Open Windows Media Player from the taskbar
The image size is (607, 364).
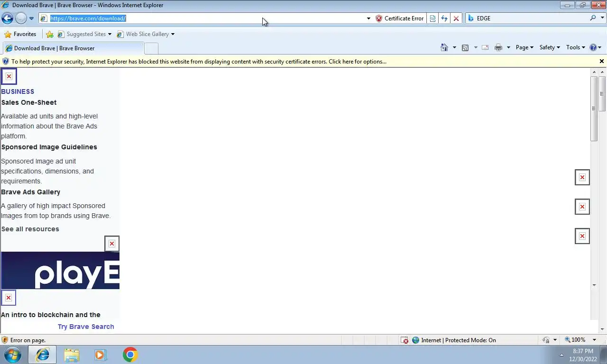point(101,355)
